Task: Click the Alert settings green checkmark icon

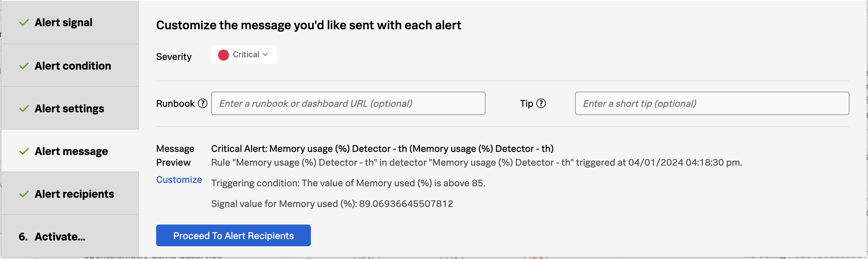Action: [x=24, y=109]
